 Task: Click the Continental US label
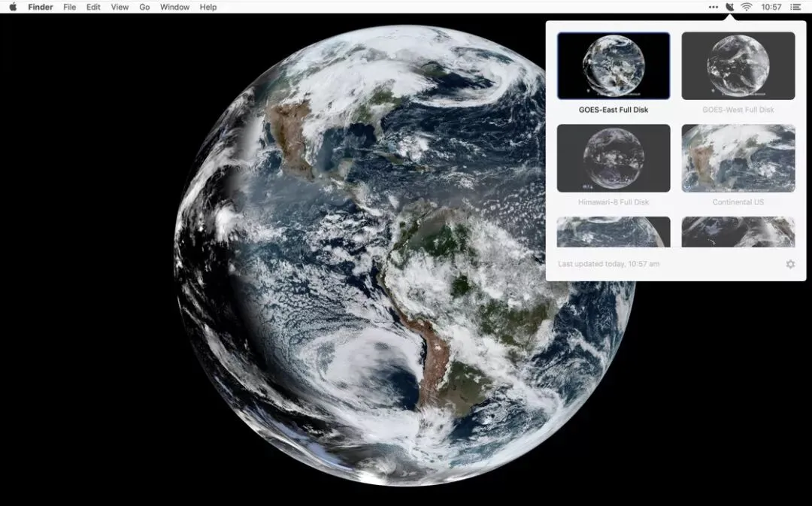pos(738,202)
